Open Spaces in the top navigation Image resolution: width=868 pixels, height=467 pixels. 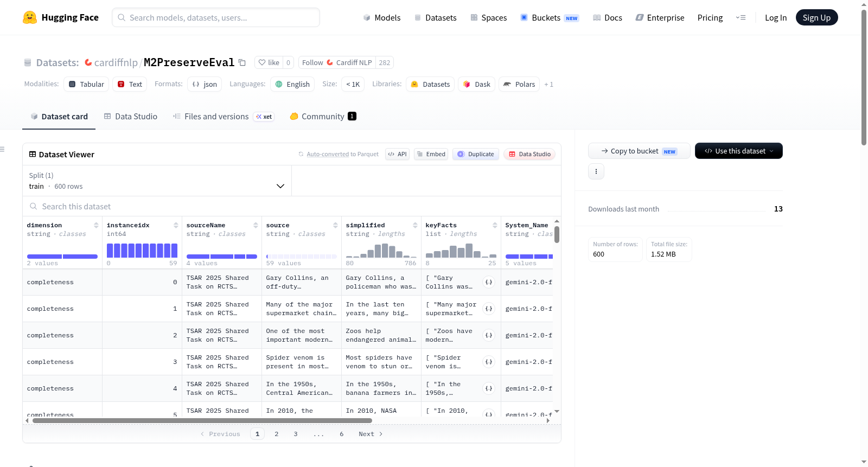tap(489, 17)
